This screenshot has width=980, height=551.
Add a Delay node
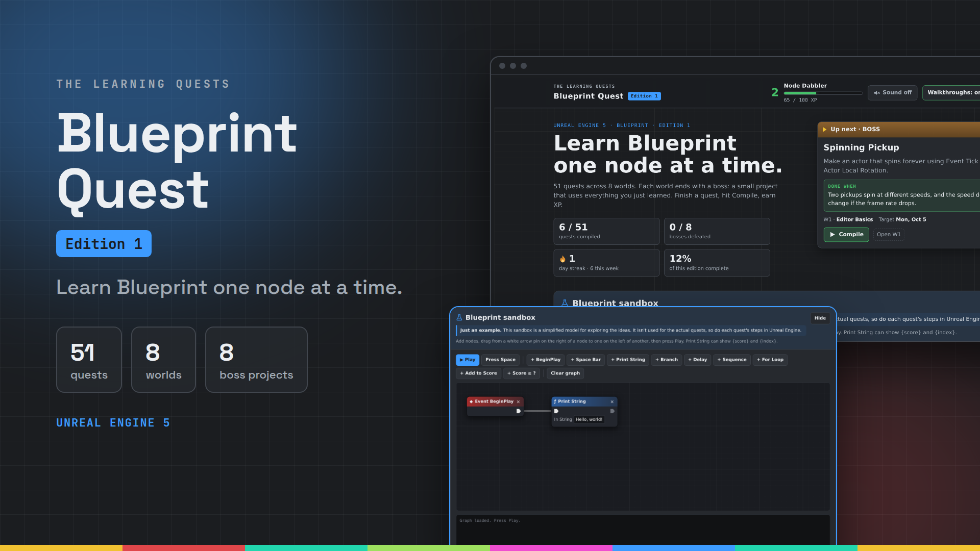point(697,360)
